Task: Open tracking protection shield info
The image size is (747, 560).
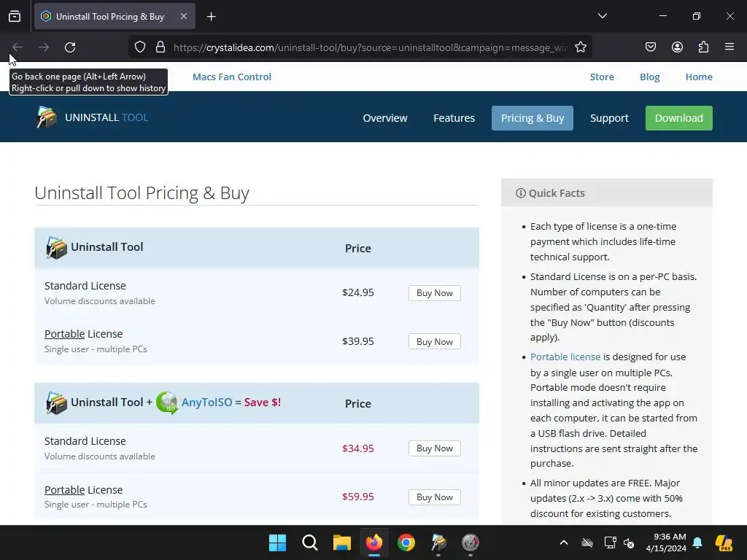Action: point(139,47)
